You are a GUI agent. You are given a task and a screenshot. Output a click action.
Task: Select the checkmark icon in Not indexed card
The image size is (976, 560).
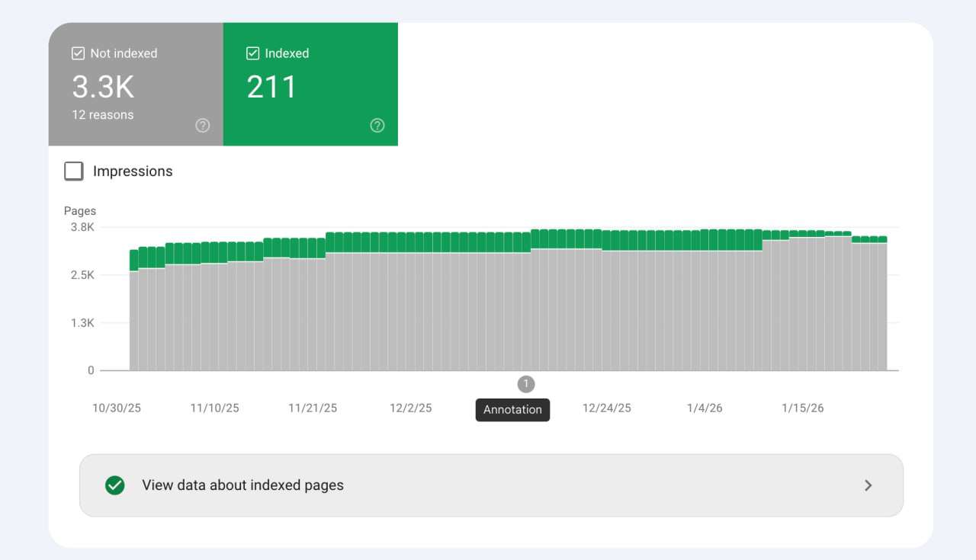coord(77,53)
